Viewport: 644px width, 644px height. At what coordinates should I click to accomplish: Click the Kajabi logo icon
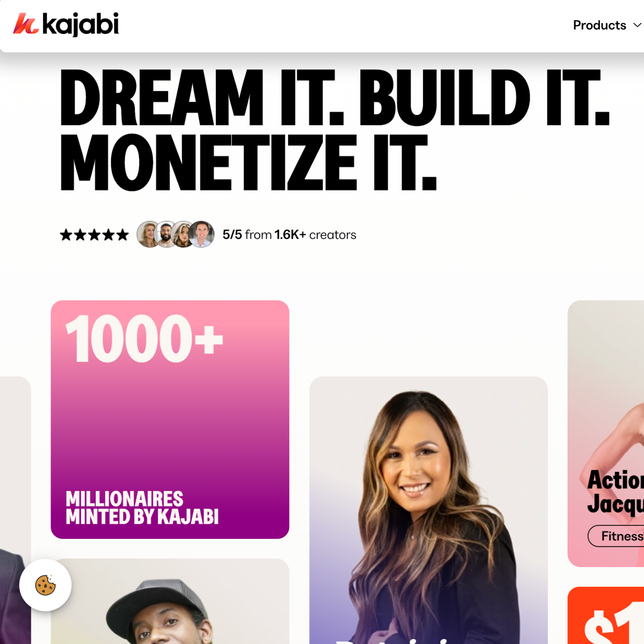pos(26,24)
